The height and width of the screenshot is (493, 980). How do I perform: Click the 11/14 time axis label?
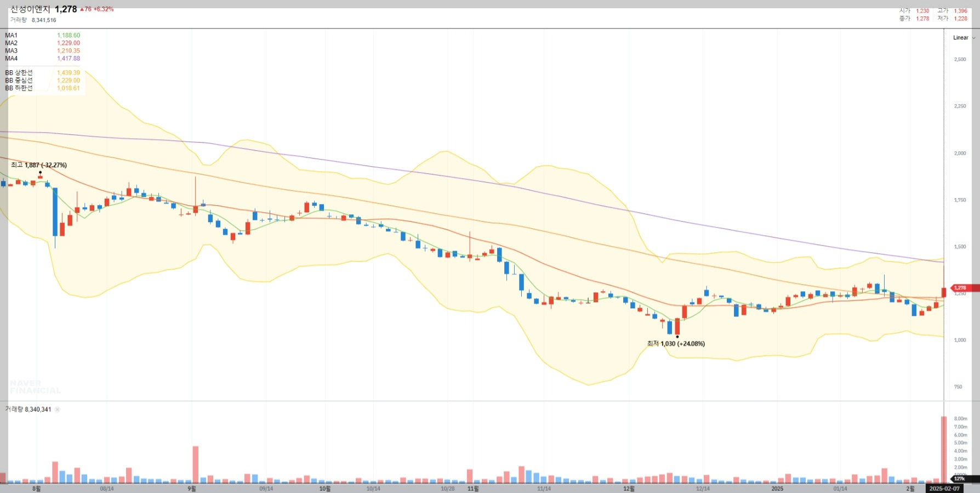click(x=544, y=489)
